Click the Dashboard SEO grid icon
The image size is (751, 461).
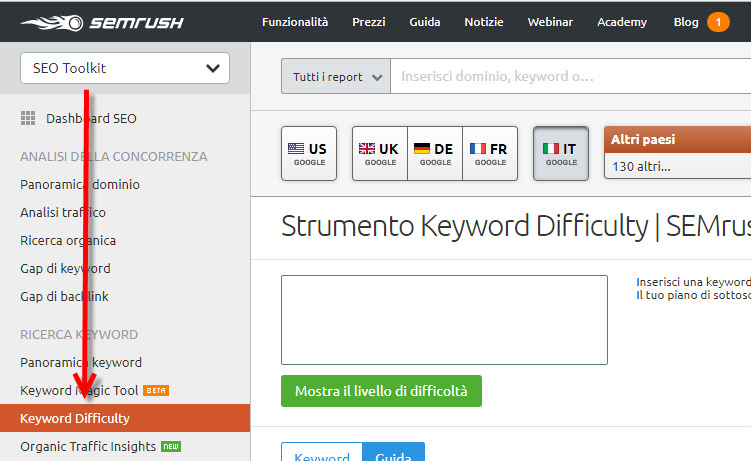(28, 118)
